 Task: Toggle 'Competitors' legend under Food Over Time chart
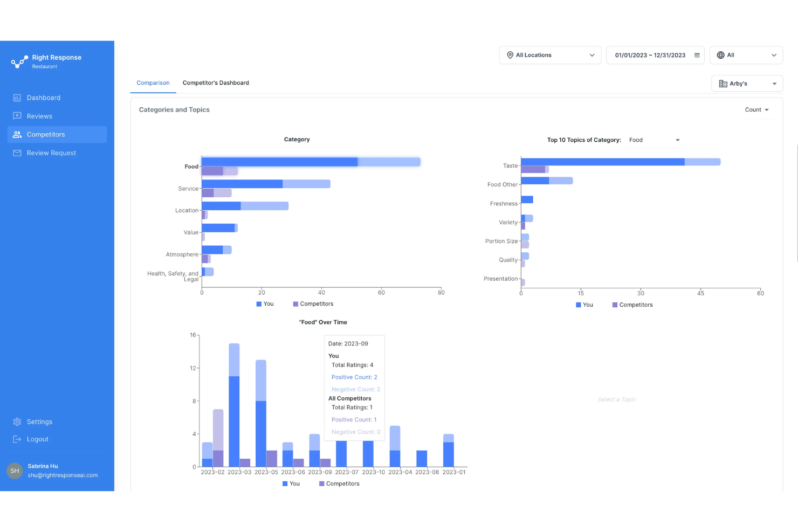pyautogui.click(x=339, y=483)
